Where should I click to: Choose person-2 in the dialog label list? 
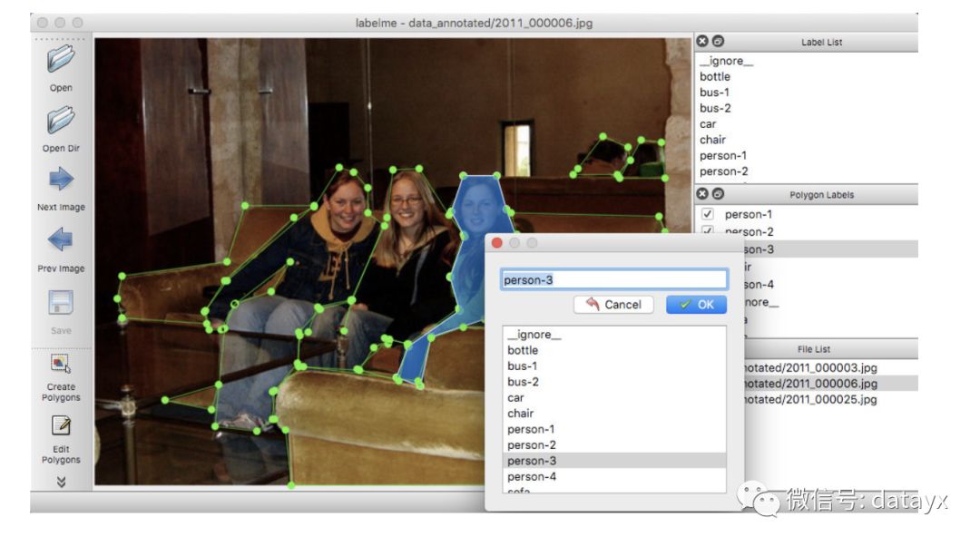click(614, 444)
